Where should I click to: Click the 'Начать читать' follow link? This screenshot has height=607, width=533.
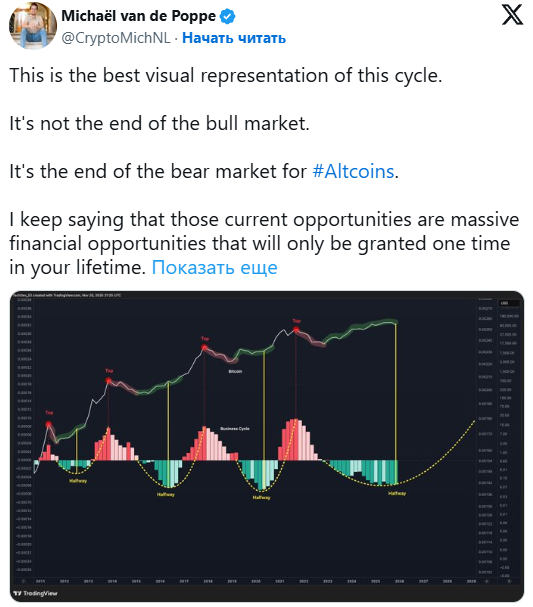coord(234,38)
